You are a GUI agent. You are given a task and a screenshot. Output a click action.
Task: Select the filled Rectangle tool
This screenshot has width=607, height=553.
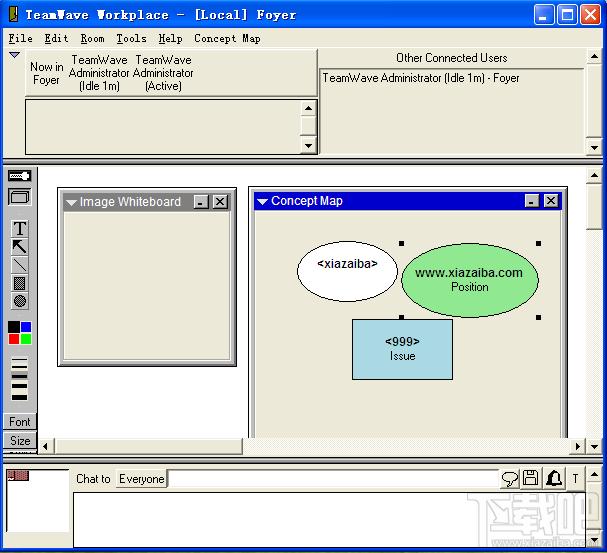(19, 283)
